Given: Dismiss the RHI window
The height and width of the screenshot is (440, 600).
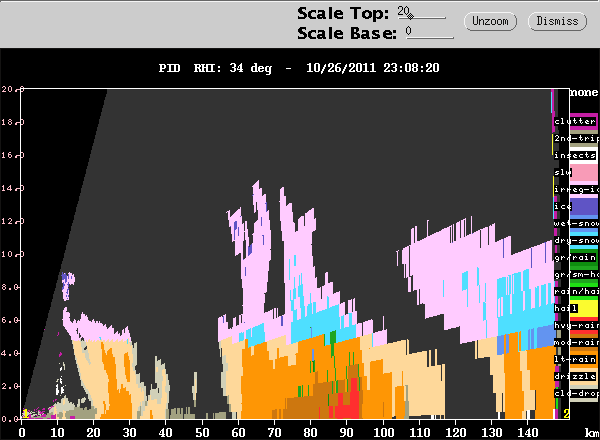Looking at the screenshot, I should 557,21.
